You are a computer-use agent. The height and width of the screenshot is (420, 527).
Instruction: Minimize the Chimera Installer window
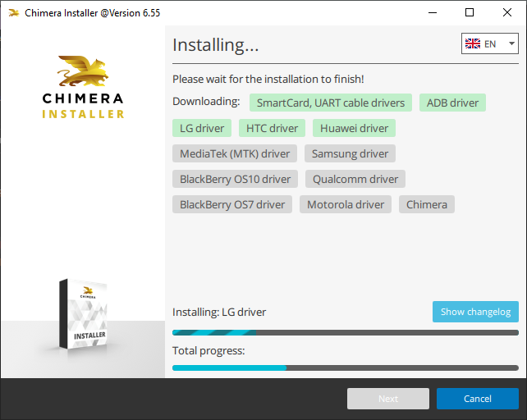coord(433,13)
